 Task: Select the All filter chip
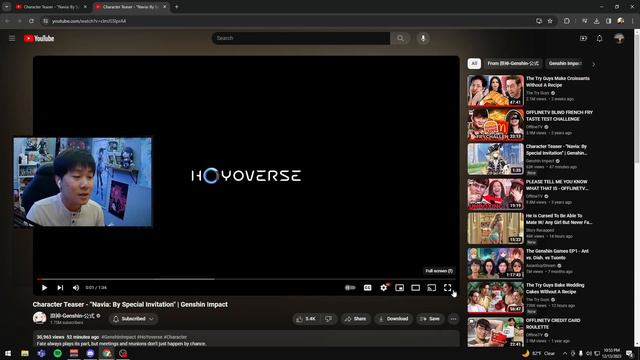coord(474,63)
